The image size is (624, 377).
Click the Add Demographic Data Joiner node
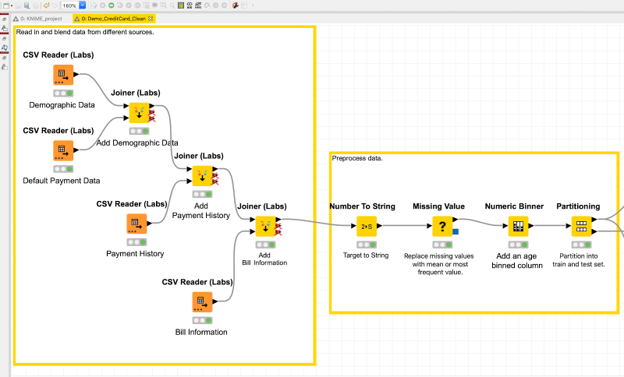pos(139,113)
